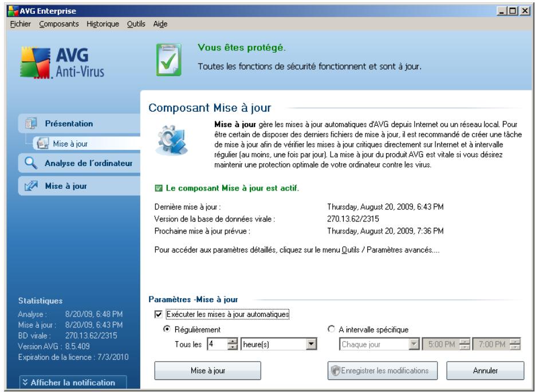
Task: Click virus database version 270.13.62/2315 value
Action: pyautogui.click(x=353, y=219)
